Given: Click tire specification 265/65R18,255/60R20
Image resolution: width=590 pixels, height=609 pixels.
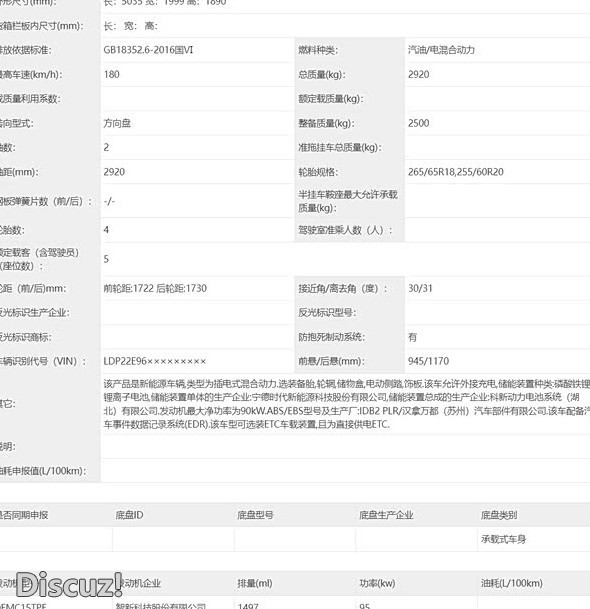Looking at the screenshot, I should (456, 172).
